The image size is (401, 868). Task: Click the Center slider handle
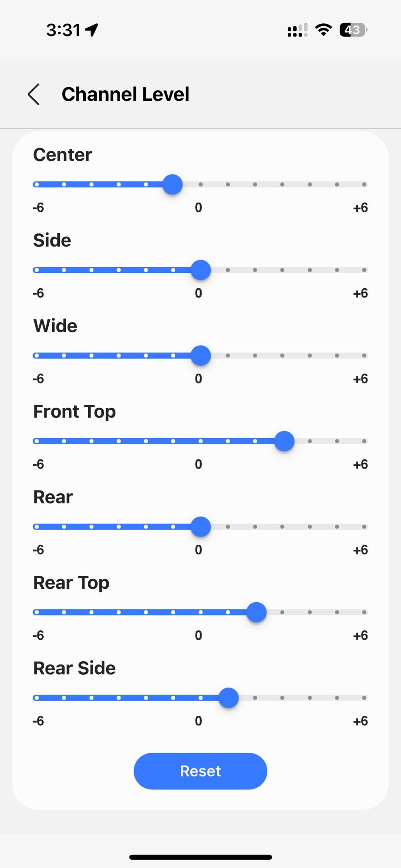click(173, 184)
